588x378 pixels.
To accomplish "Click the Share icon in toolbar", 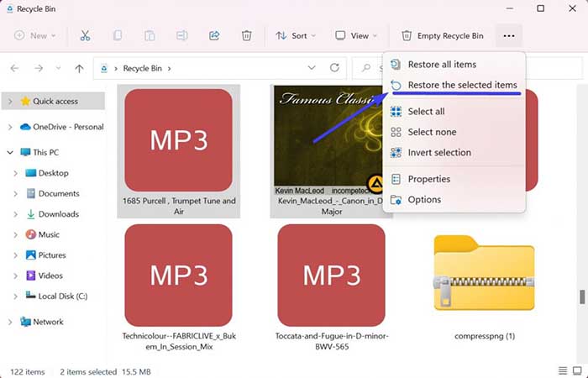I will point(213,35).
